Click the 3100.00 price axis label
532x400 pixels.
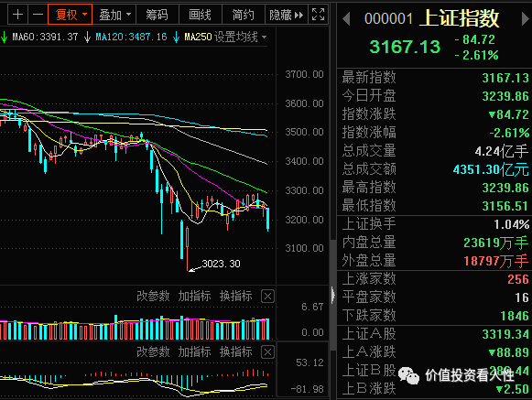304,248
